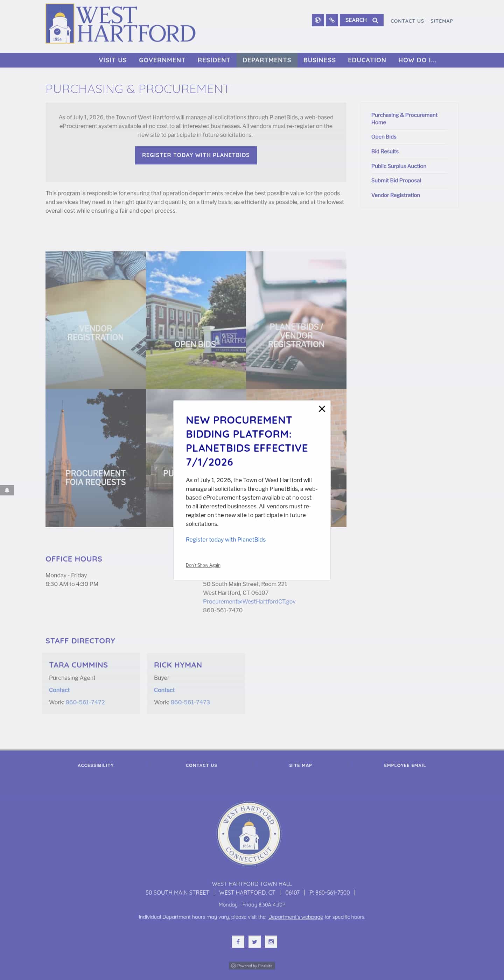Open the How Do I... menu
This screenshot has height=980, width=504.
click(x=417, y=60)
